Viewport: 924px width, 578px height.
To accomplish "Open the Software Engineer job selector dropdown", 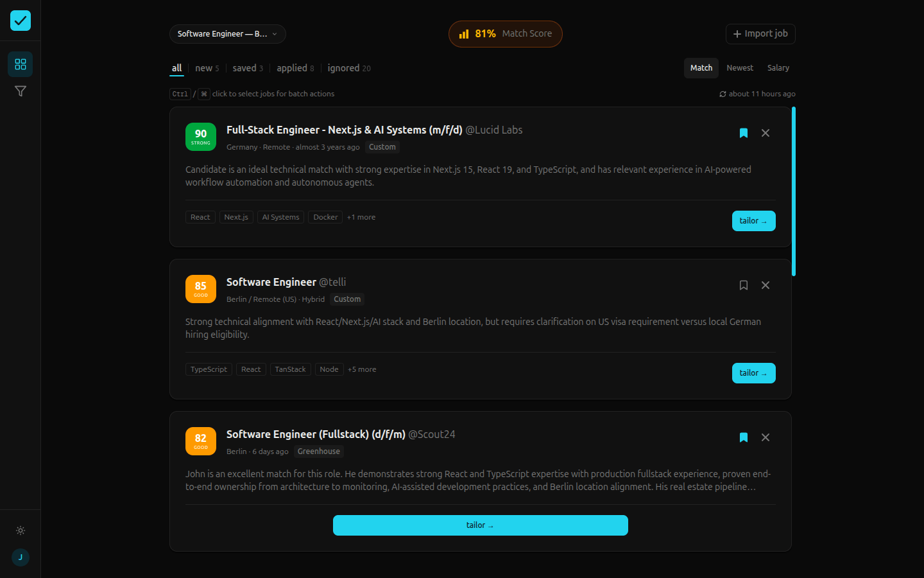I will (227, 33).
